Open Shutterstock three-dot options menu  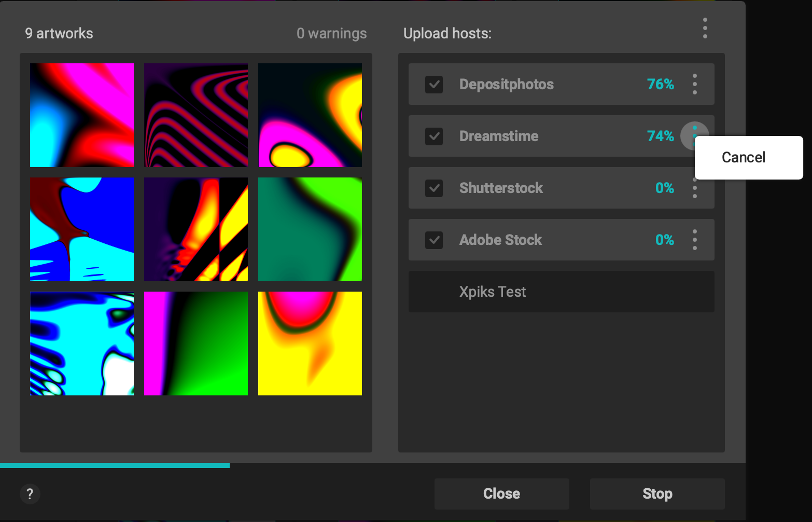click(x=694, y=190)
